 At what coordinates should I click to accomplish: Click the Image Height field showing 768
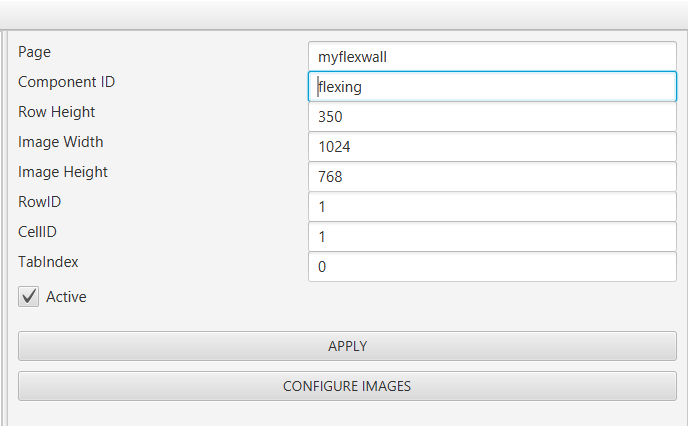[492, 177]
